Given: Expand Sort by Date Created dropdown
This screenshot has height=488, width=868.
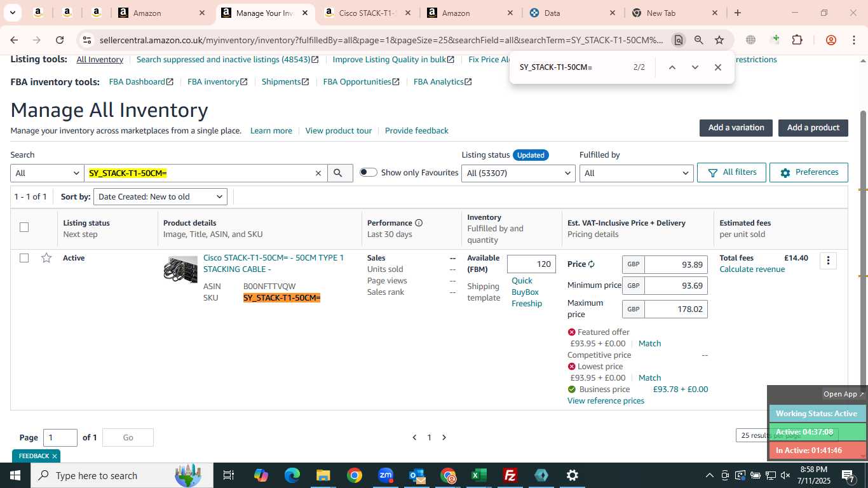Looking at the screenshot, I should pos(160,196).
